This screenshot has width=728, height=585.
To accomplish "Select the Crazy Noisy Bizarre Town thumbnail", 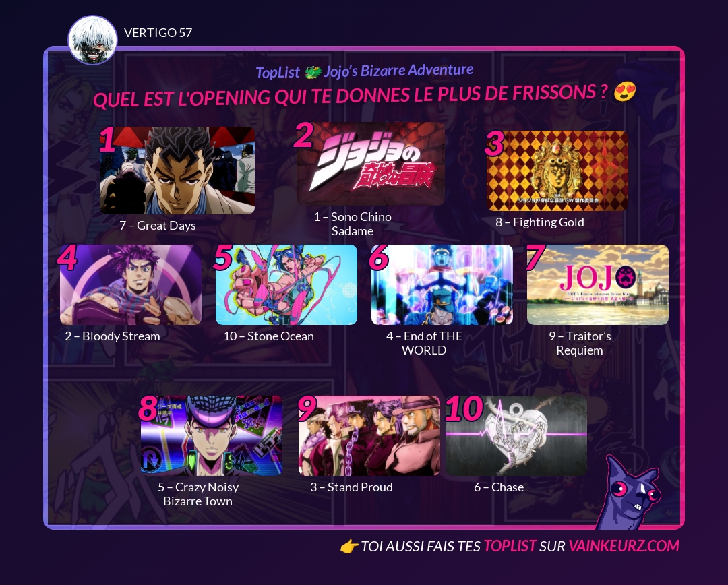I will point(211,435).
